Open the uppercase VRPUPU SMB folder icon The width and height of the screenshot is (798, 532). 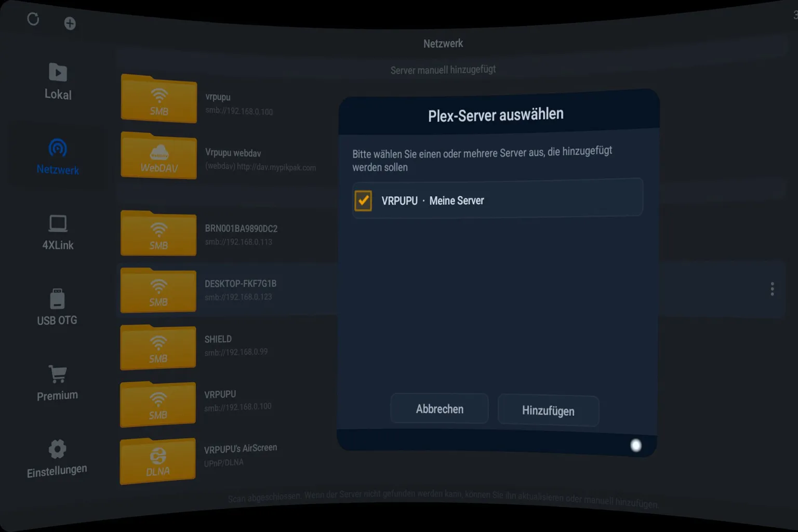[x=158, y=404]
